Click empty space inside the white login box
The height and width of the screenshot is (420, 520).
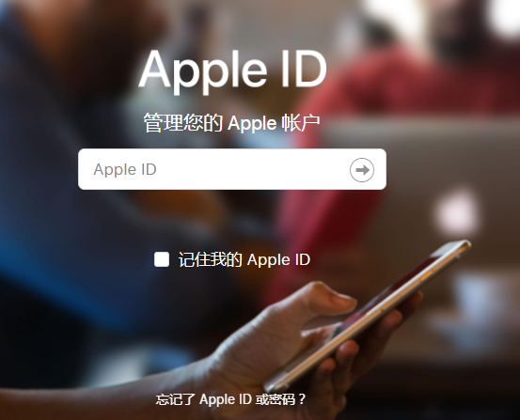252,170
